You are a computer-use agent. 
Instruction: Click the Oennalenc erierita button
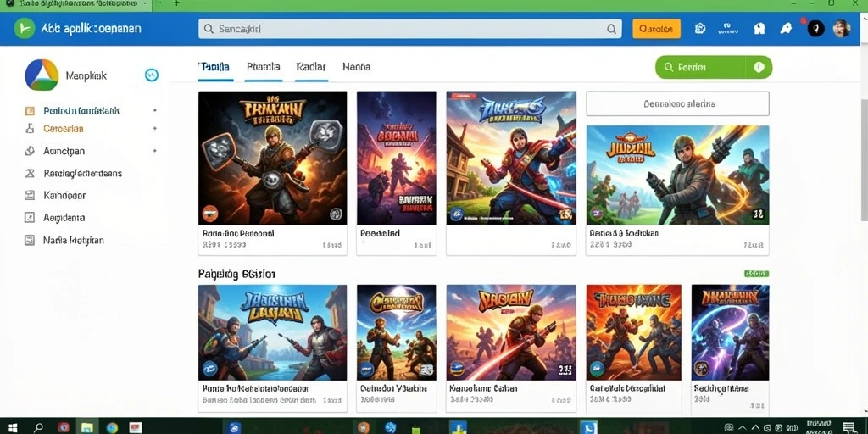click(x=677, y=103)
